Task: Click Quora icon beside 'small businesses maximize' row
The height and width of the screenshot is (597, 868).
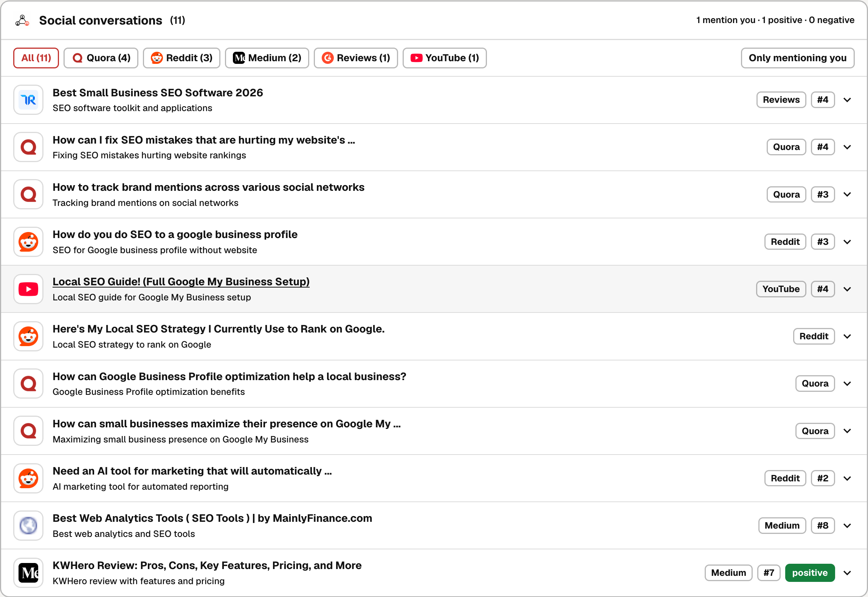Action: 28,431
